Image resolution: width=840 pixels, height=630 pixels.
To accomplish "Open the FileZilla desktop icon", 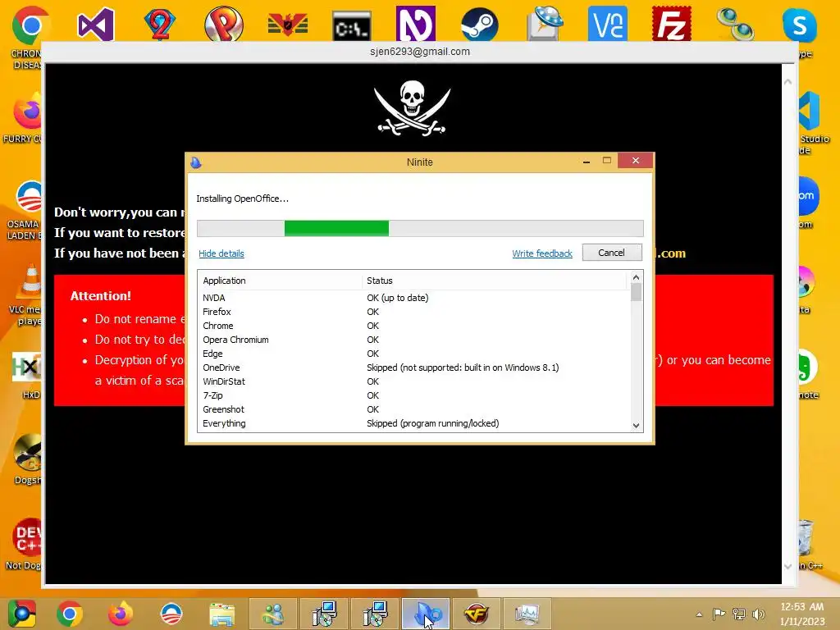I will click(671, 25).
